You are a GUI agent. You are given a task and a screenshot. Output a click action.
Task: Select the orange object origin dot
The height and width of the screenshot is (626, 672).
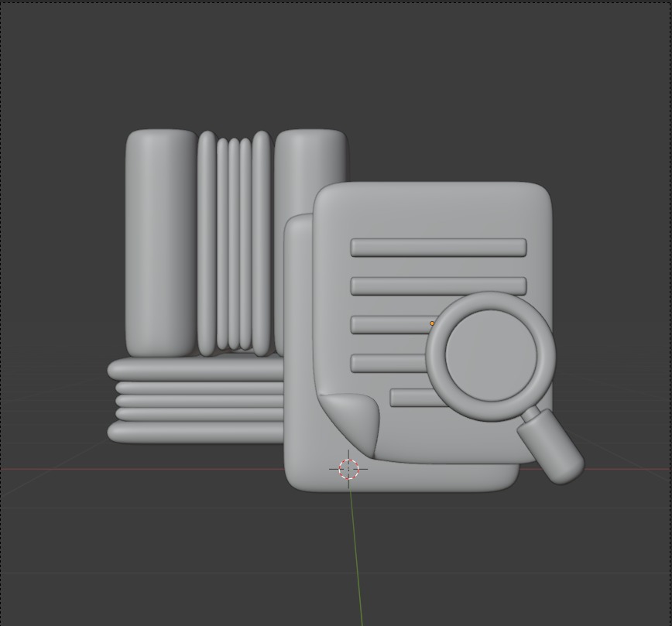(432, 323)
